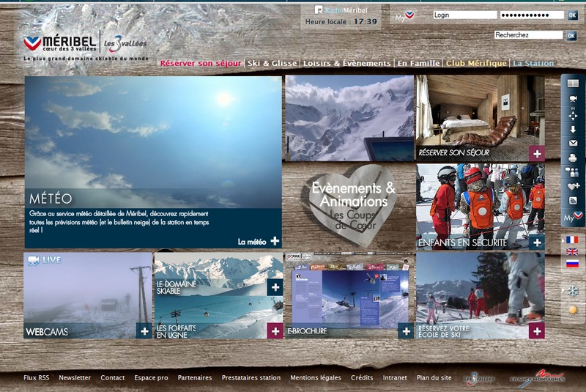Open the Newsletter footer link
The width and height of the screenshot is (586, 392).
pyautogui.click(x=75, y=378)
